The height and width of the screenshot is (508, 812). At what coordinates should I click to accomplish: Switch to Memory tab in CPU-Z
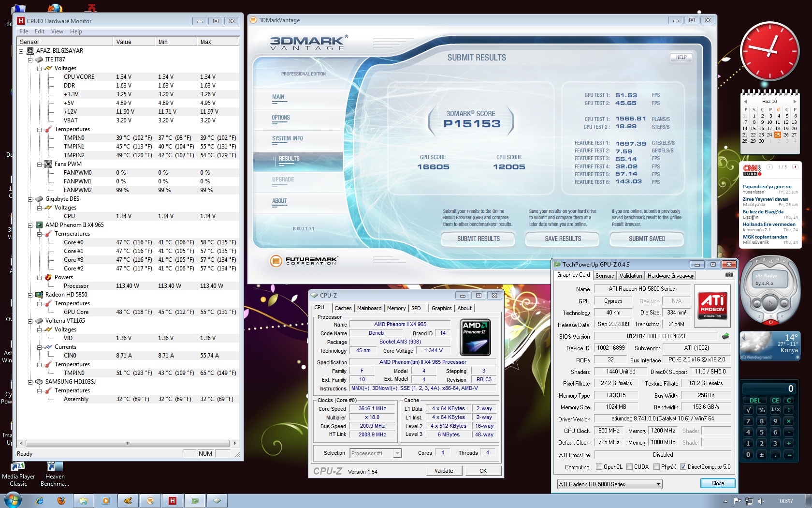396,308
